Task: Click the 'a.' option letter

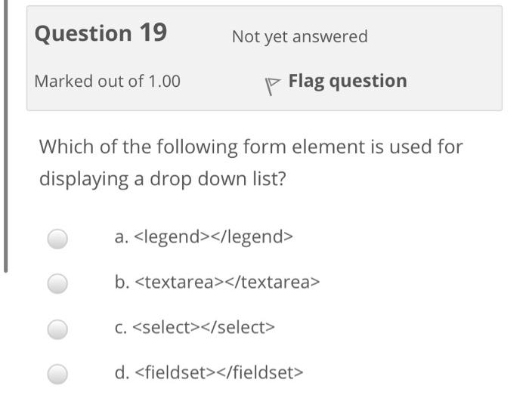Action: point(122,238)
